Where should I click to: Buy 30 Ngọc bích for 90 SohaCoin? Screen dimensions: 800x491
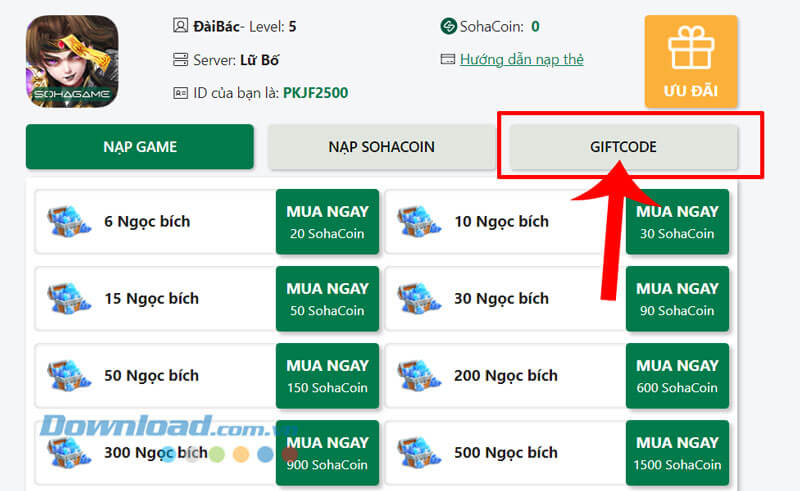678,299
